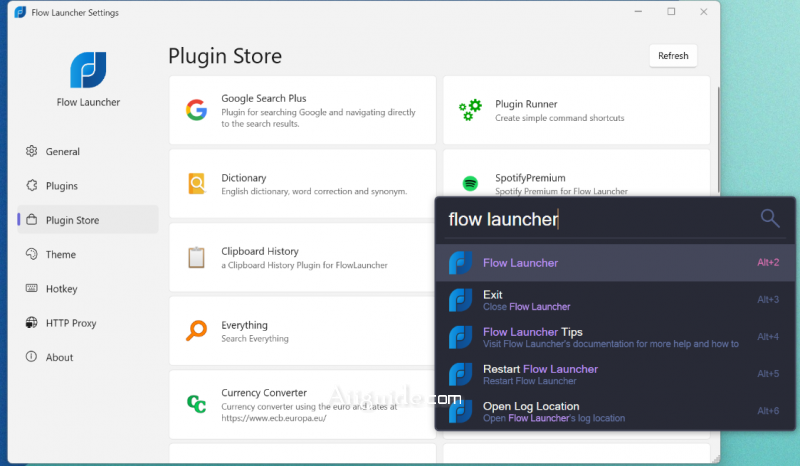The image size is (800, 466).
Task: Go to the Plugins section
Action: point(88,185)
